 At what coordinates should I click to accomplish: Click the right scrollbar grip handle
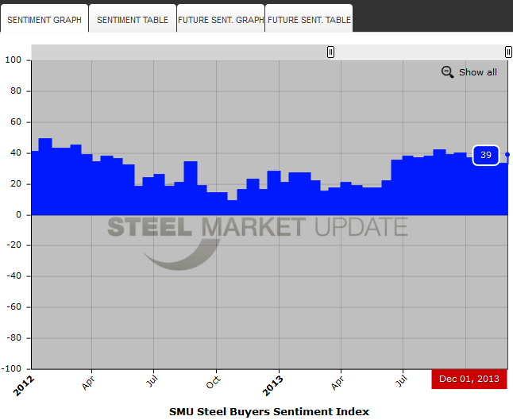pyautogui.click(x=508, y=52)
